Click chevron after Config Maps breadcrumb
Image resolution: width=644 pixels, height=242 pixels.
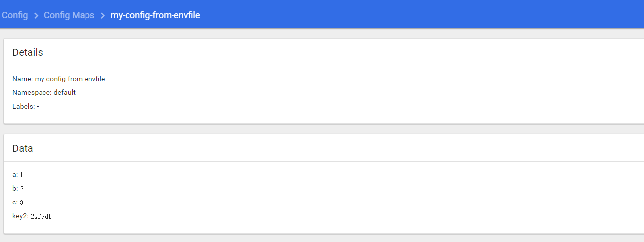click(102, 15)
